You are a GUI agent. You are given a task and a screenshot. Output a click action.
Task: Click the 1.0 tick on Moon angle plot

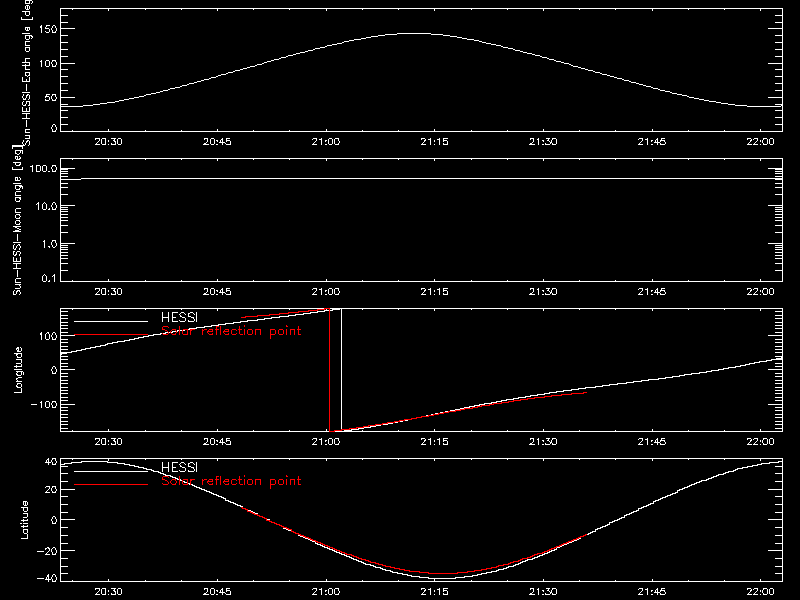(49, 244)
